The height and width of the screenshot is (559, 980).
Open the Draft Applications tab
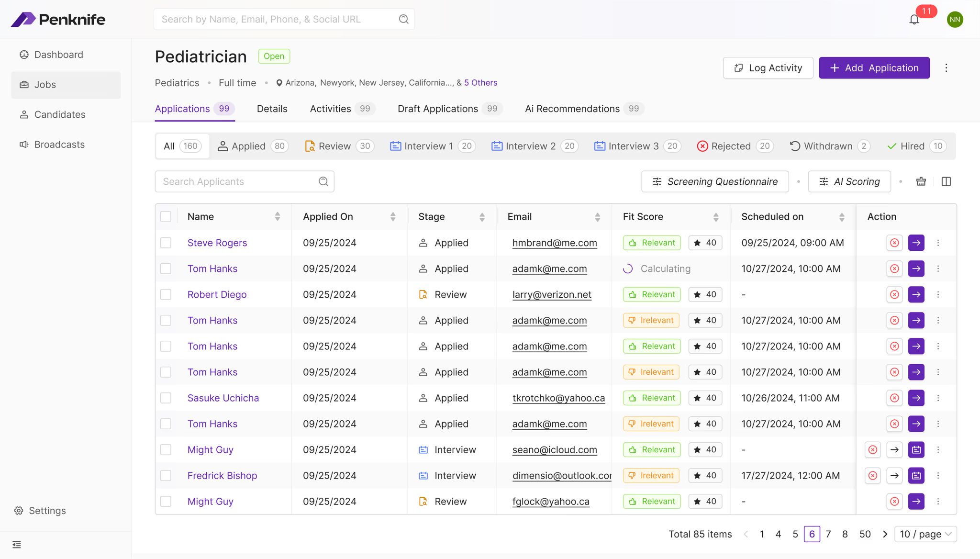point(449,109)
